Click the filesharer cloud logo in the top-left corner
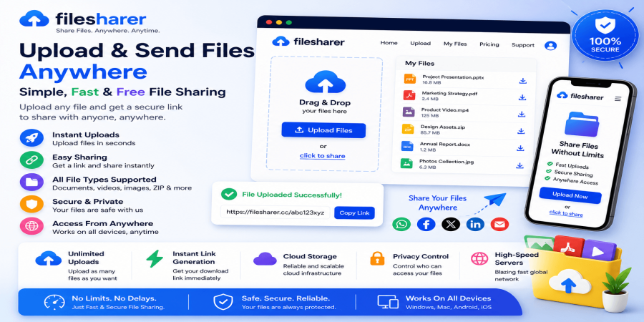The width and height of the screenshot is (644, 322). tap(34, 19)
